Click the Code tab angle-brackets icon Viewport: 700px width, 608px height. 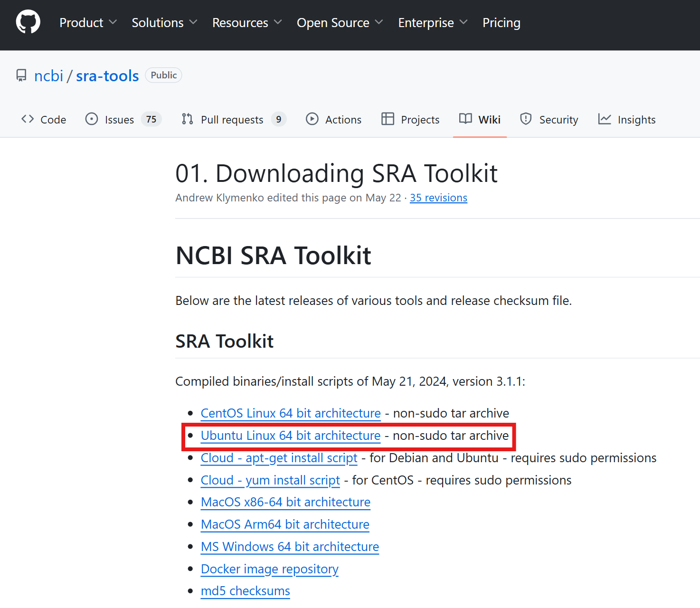(28, 119)
